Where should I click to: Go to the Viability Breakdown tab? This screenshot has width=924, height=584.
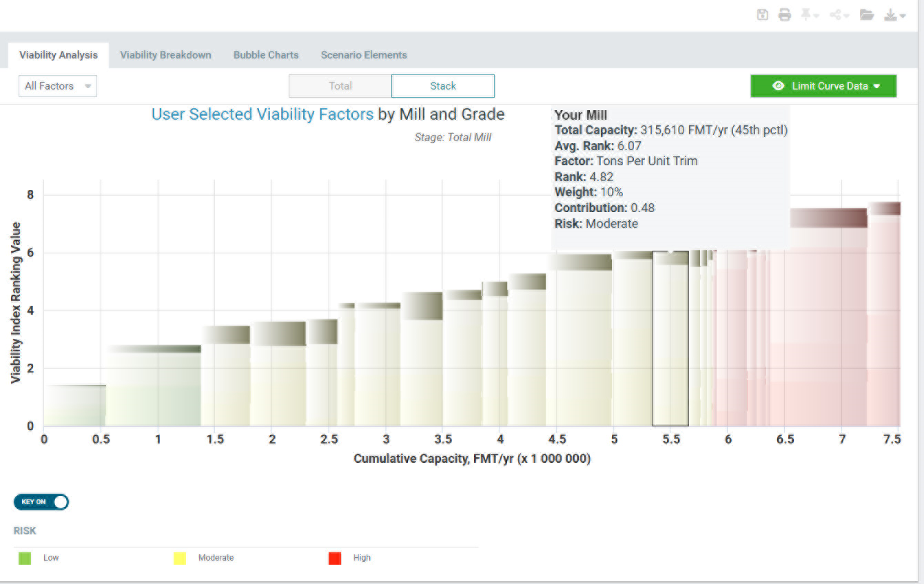coord(165,54)
